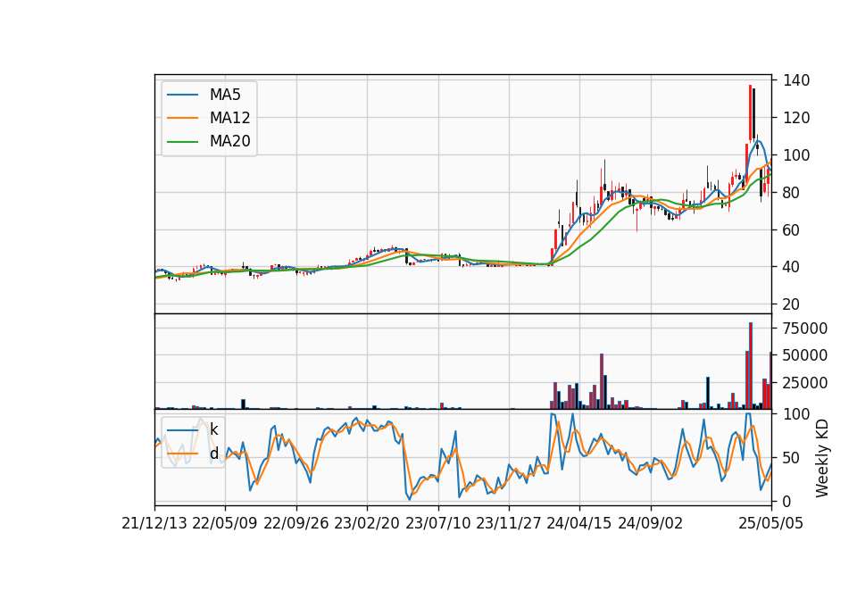The image size is (857, 616).
Task: Click the 50 tick on Weekly KD axis
Action: (792, 457)
